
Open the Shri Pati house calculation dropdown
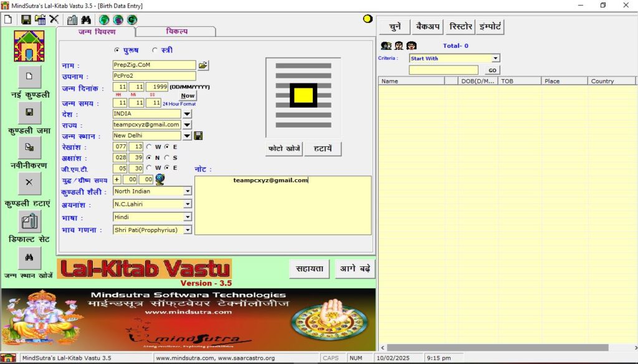point(188,230)
